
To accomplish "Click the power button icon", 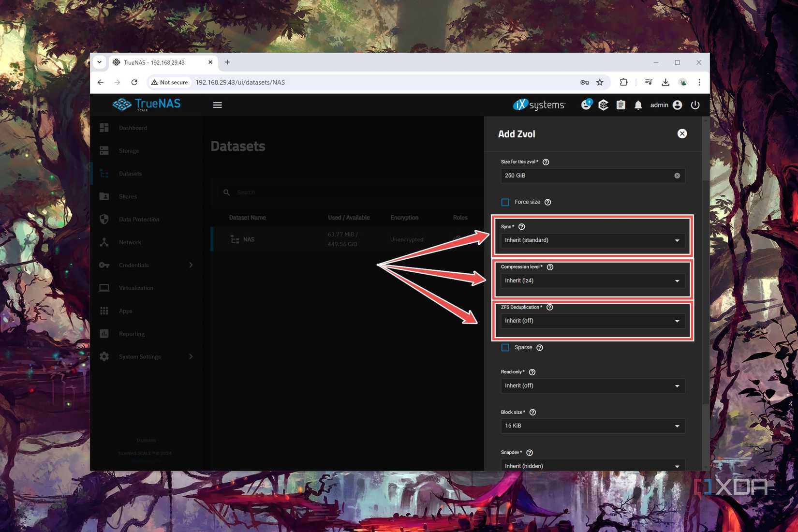I will click(x=695, y=105).
